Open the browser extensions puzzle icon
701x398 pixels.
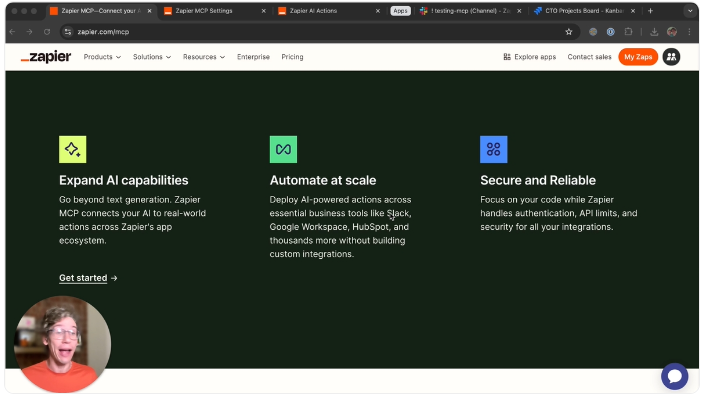pos(628,32)
